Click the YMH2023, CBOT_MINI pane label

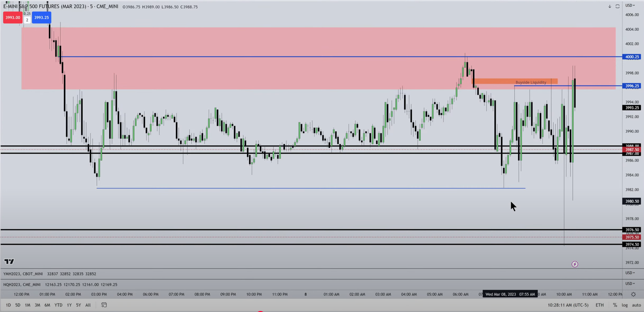pos(23,274)
